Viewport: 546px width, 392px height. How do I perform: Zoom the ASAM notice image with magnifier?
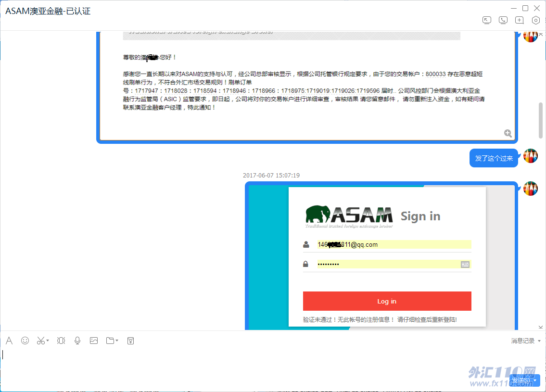(x=508, y=133)
